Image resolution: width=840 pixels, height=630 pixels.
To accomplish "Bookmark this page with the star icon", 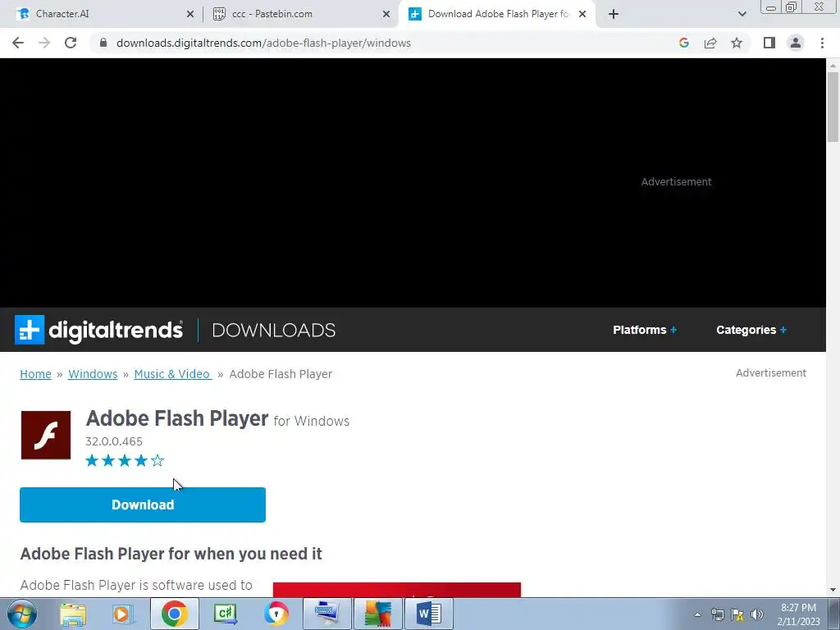I will [x=737, y=43].
